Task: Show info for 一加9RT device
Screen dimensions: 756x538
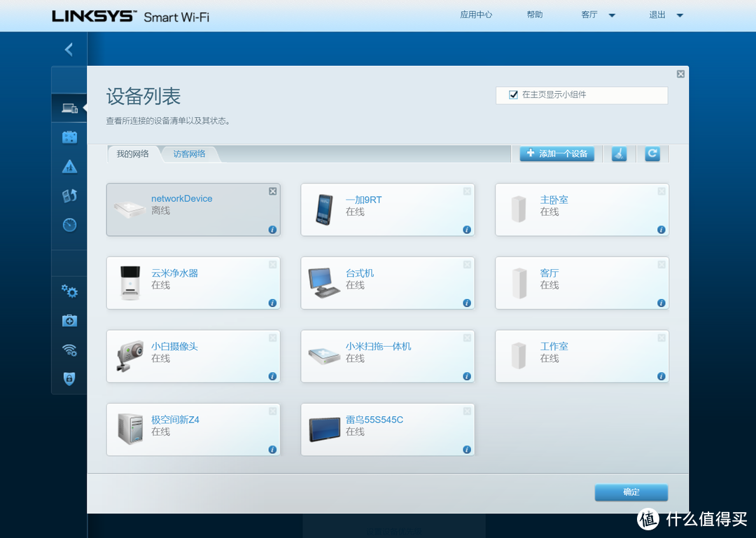Action: tap(467, 230)
